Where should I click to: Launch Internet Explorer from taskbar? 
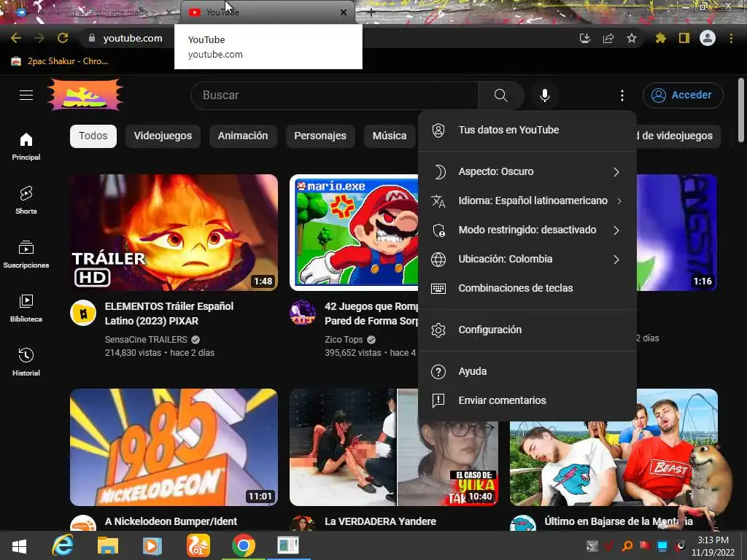[63, 545]
